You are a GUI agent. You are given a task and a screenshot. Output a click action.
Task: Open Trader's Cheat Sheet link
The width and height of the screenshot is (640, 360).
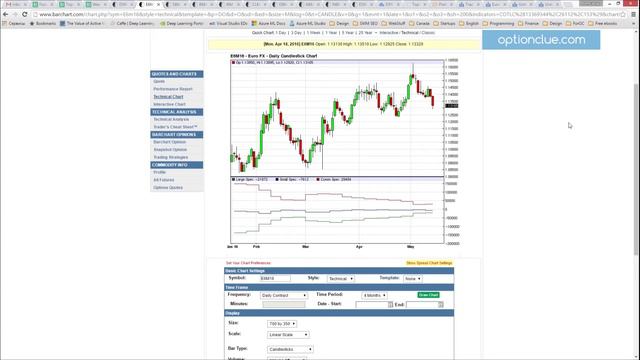tap(175, 127)
